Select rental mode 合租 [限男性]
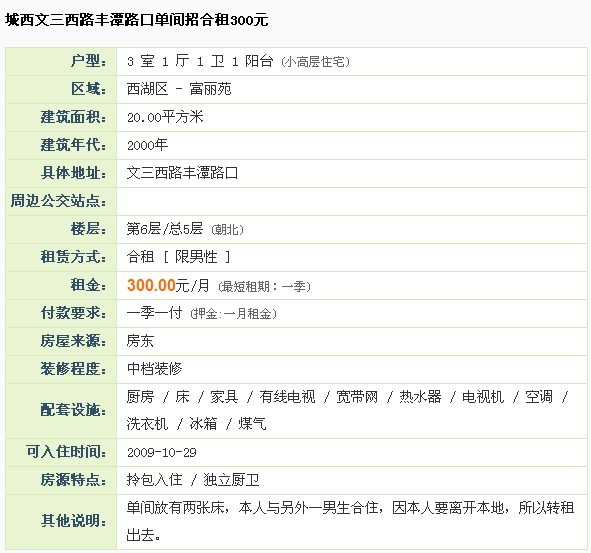Screen dimensions: 591x553 [178, 257]
